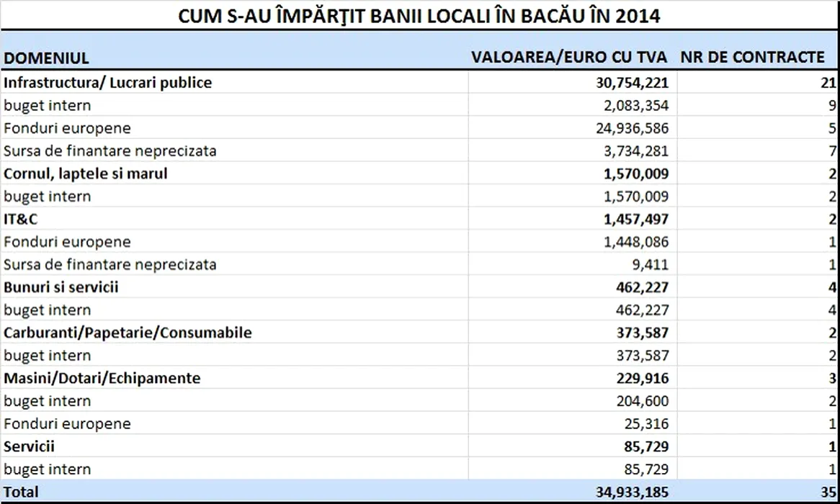This screenshot has width=840, height=504.
Task: Click the cell with value 25,316
Action: [646, 423]
